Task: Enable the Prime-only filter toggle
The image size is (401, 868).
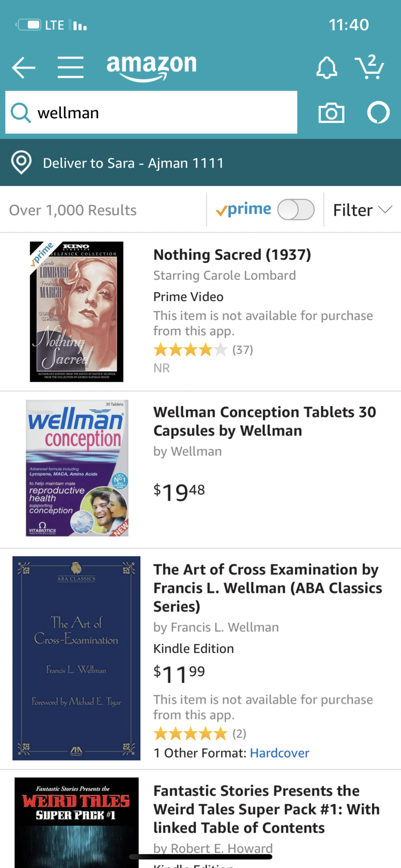Action: (296, 210)
